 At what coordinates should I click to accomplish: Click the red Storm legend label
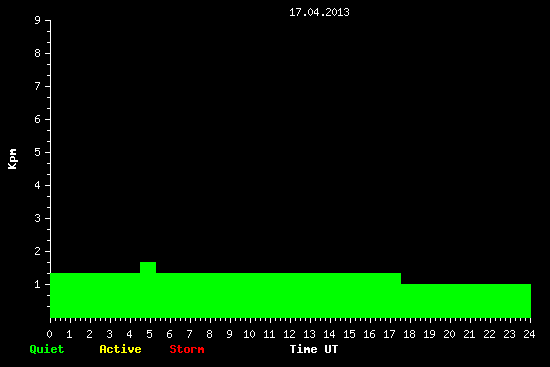[187, 349]
